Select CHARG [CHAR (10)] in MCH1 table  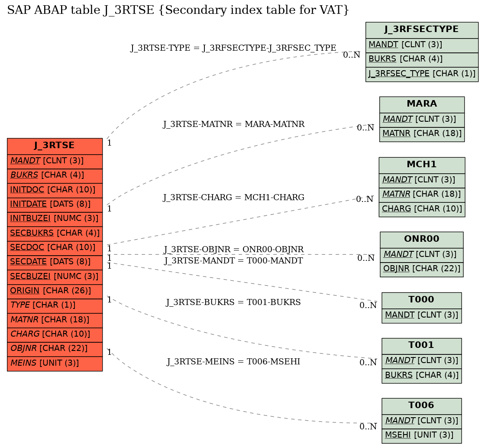tap(422, 210)
